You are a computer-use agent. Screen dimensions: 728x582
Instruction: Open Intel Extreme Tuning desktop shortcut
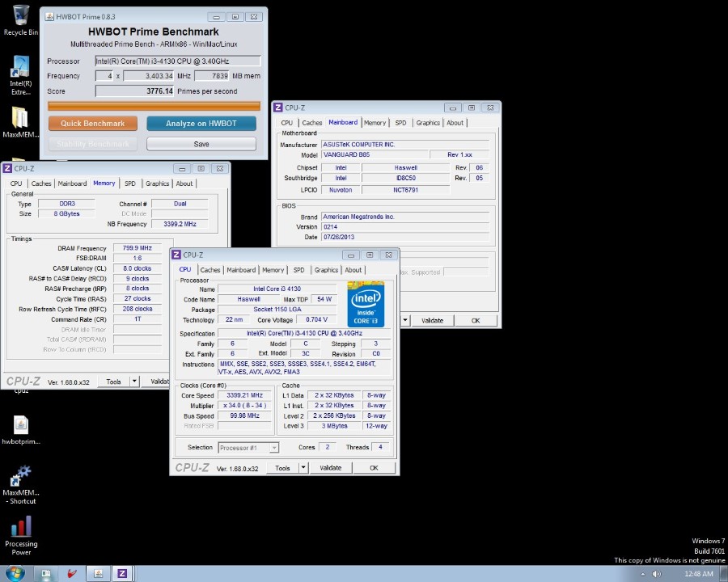click(20, 75)
